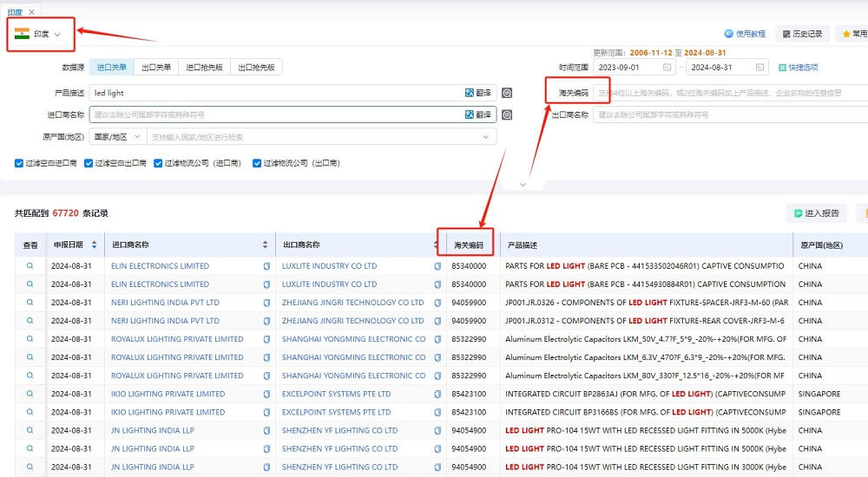Toggle 过滤空白出口商 checkbox
868x477 pixels.
click(89, 163)
